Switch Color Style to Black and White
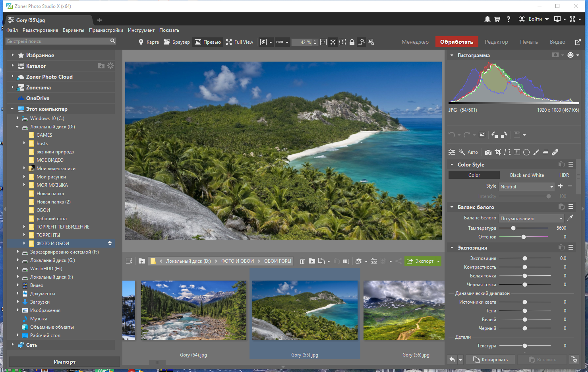588x372 pixels. pyautogui.click(x=527, y=175)
